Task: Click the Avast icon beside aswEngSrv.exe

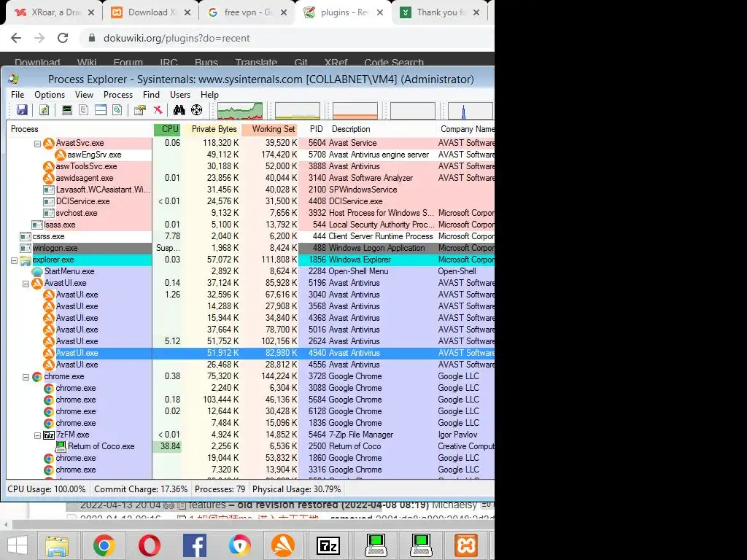Action: [61, 155]
